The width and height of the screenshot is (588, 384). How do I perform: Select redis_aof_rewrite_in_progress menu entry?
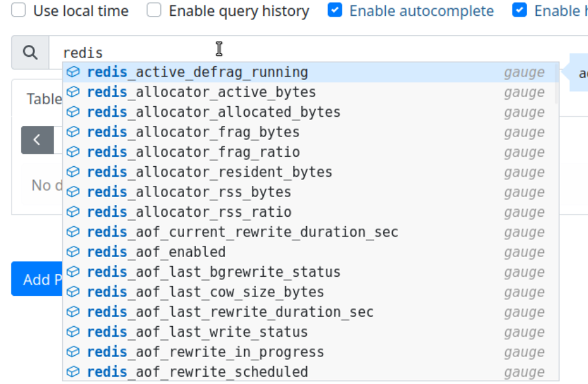pyautogui.click(x=205, y=352)
